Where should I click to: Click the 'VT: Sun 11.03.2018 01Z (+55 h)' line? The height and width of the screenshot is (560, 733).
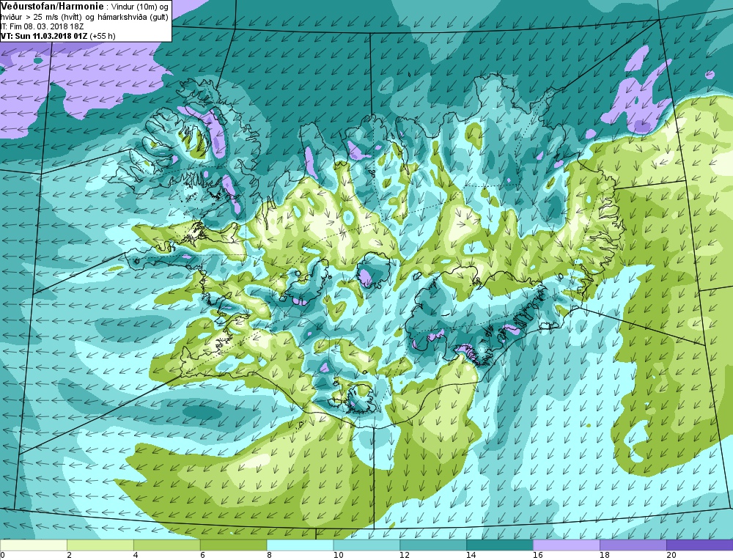58,36
